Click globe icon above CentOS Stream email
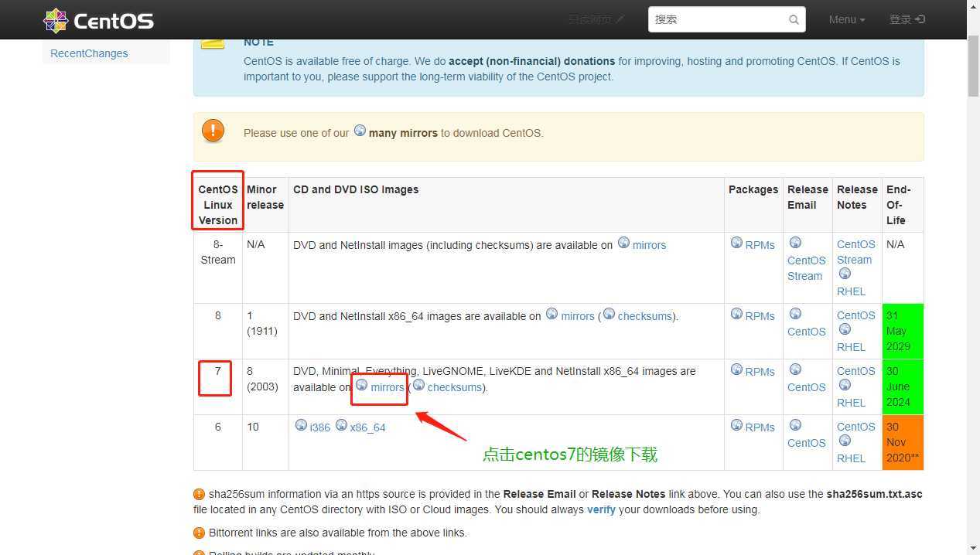980x555 pixels. [x=795, y=243]
